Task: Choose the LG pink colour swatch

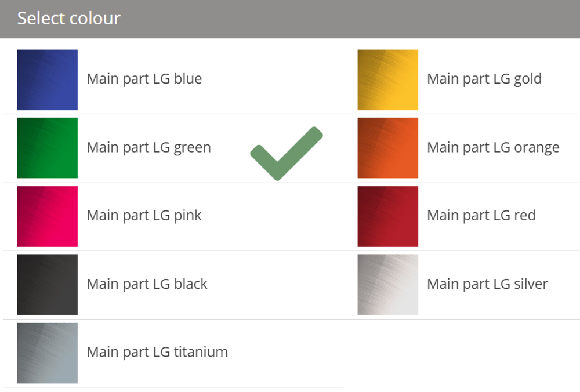Action: (47, 216)
